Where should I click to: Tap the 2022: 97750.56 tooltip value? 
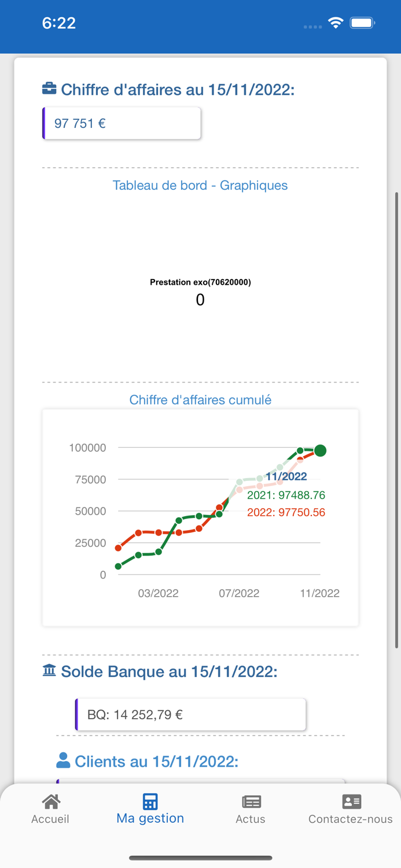pyautogui.click(x=286, y=512)
